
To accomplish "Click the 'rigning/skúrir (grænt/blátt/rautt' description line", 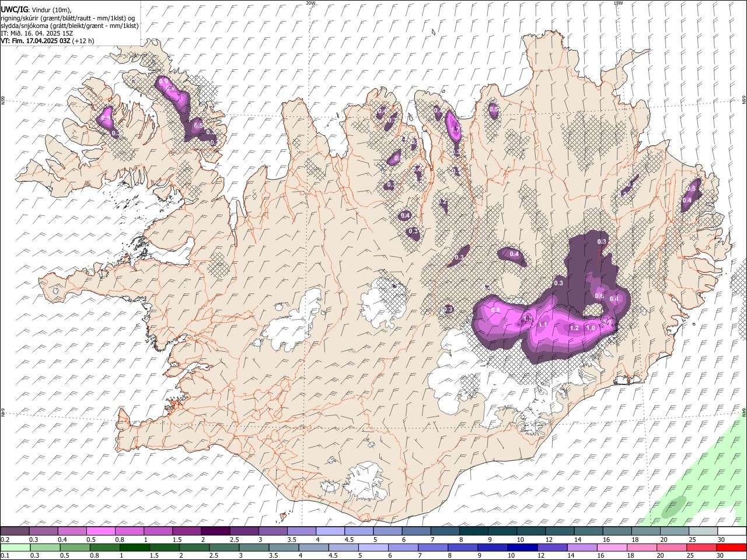I will click(x=69, y=17).
